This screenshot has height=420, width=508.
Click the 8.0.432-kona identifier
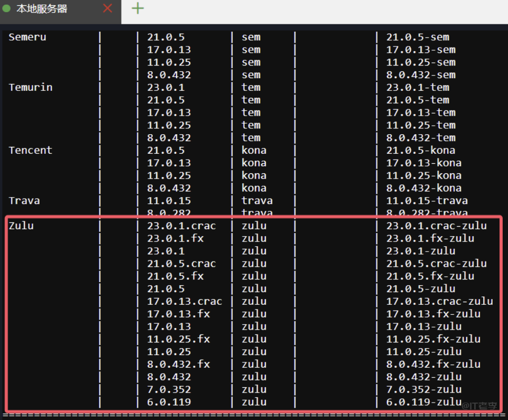424,188
